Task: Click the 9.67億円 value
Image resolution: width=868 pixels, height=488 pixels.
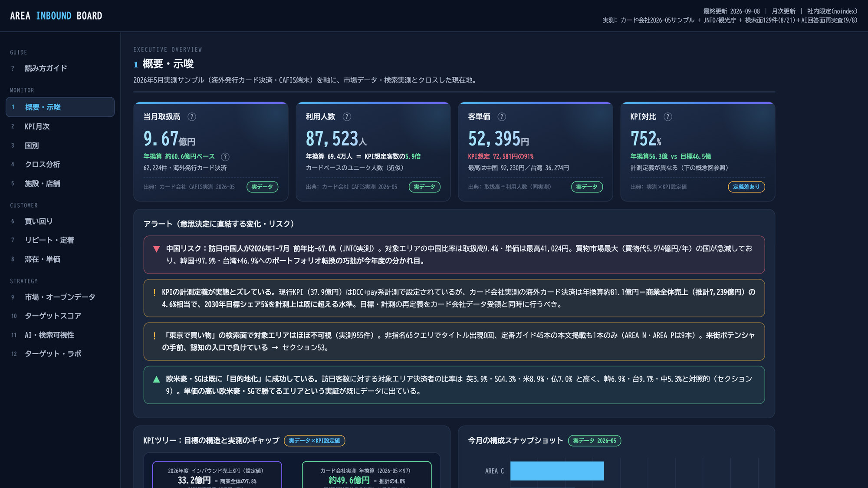Action: [x=169, y=139]
